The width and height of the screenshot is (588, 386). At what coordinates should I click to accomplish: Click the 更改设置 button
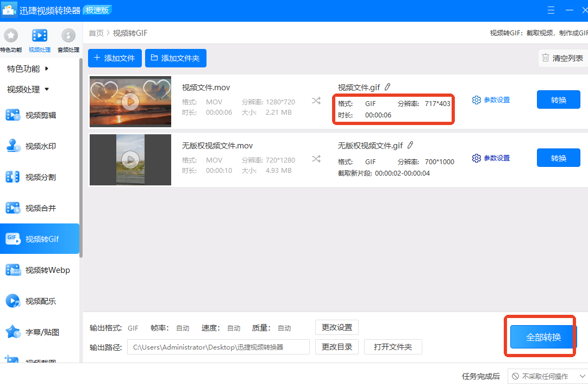click(x=337, y=327)
